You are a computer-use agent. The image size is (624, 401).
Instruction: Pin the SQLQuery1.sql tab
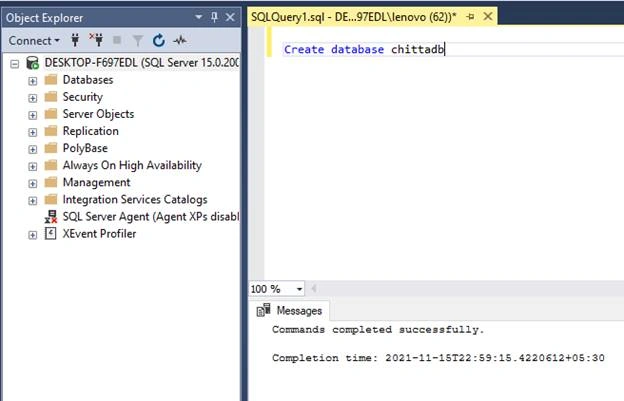click(x=470, y=17)
